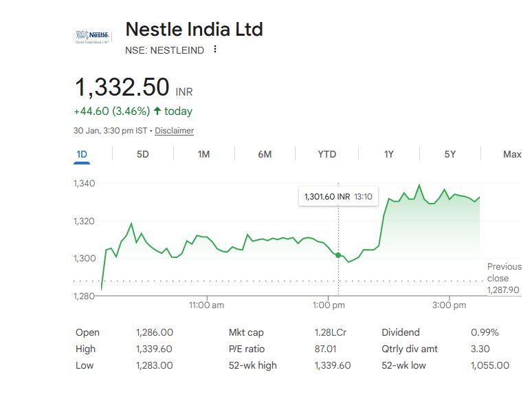Open the three-dot more options menu
Screen dimensions: 532x399
(215, 50)
